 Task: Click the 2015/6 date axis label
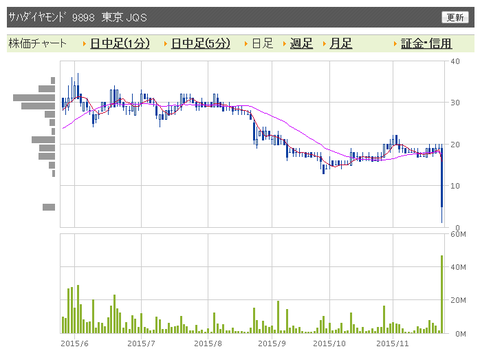tap(74, 344)
